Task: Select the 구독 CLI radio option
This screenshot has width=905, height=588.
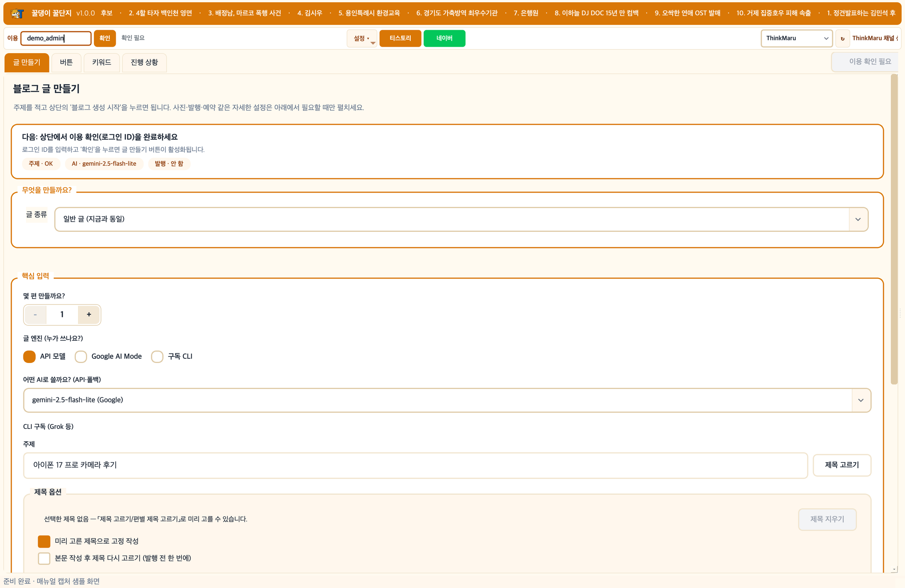Action: [x=157, y=357]
